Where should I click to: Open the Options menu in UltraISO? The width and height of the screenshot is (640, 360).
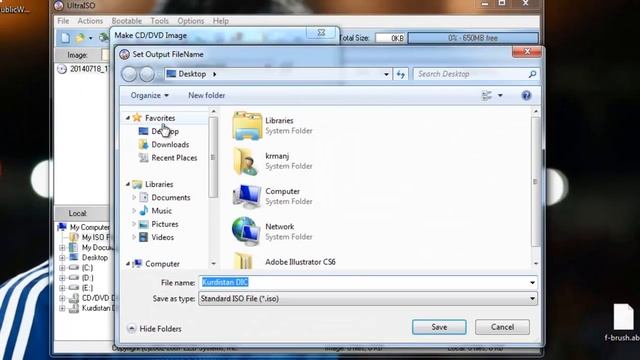tap(191, 21)
